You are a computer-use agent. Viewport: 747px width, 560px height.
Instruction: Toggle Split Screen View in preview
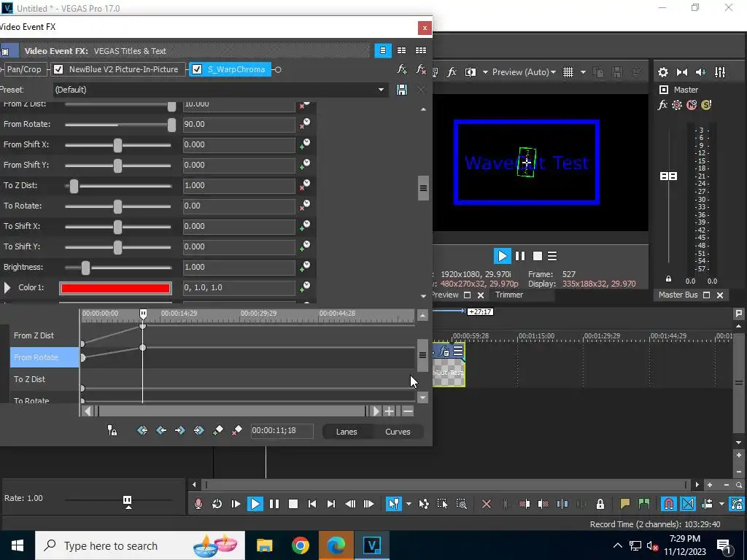pyautogui.click(x=471, y=72)
